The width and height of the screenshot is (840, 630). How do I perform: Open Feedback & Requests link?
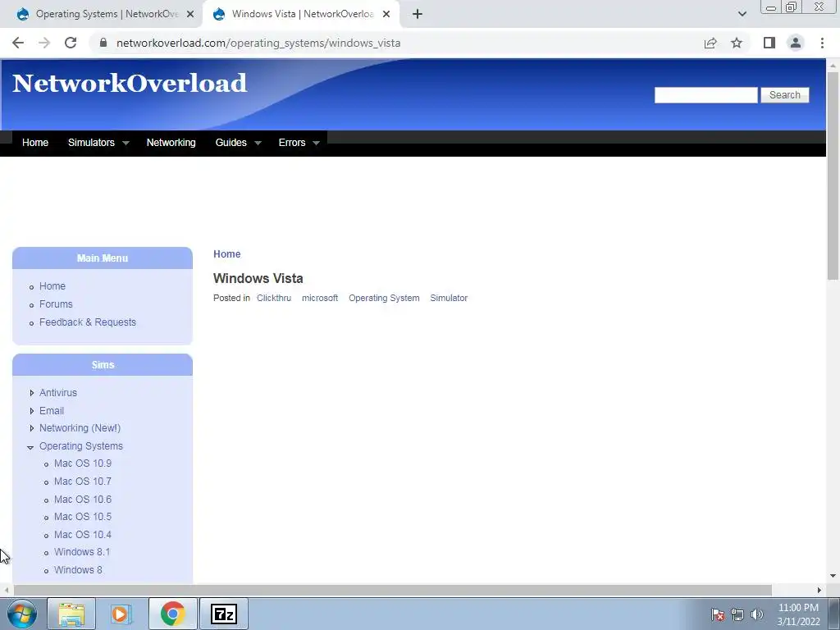pyautogui.click(x=88, y=322)
